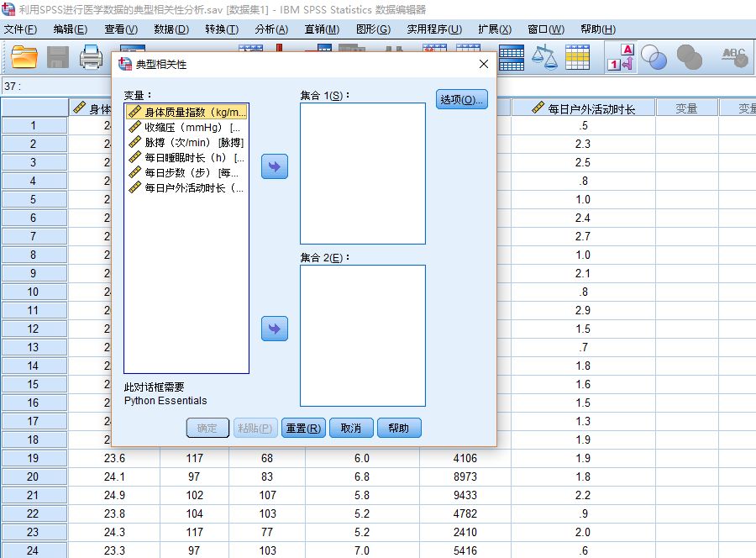Screen dimensions: 756x558
Task: Click cell value 4106 in row 19
Action: [x=465, y=458]
